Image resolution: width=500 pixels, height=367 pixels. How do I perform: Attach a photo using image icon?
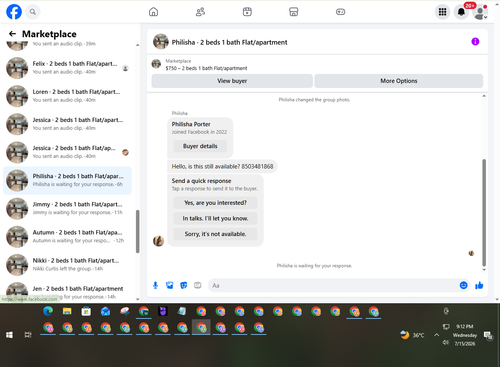click(170, 285)
